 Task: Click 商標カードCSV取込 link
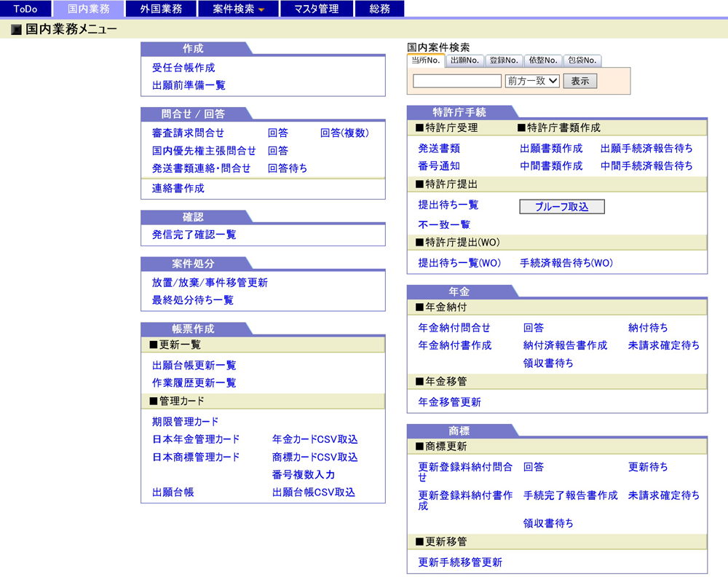coord(314,458)
